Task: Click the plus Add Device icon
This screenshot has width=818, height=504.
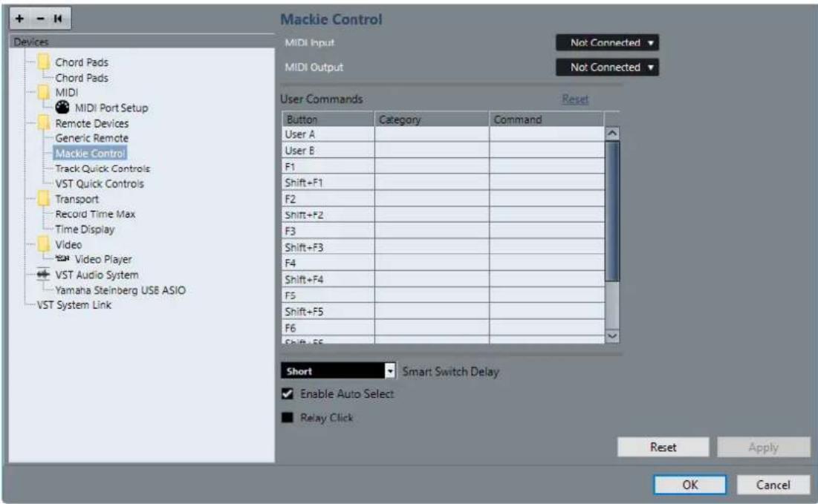Action: point(20,19)
